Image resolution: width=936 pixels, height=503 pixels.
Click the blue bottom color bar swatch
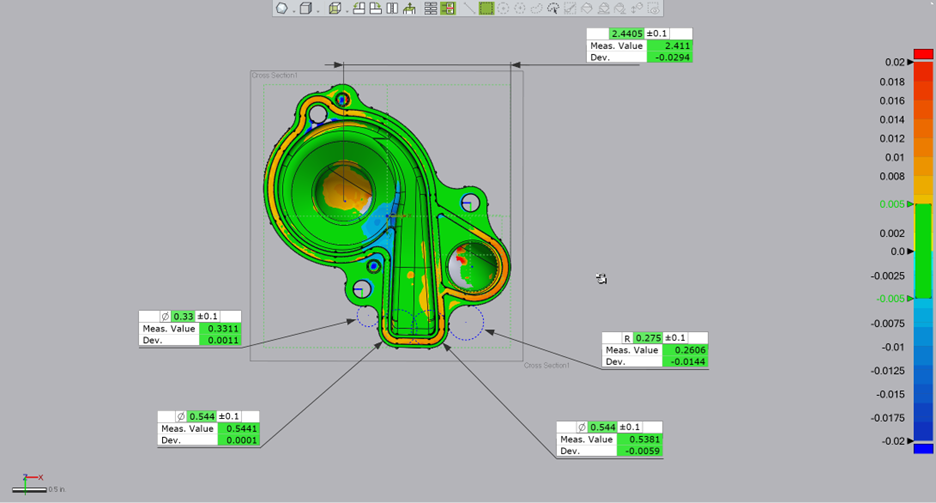coord(923,448)
